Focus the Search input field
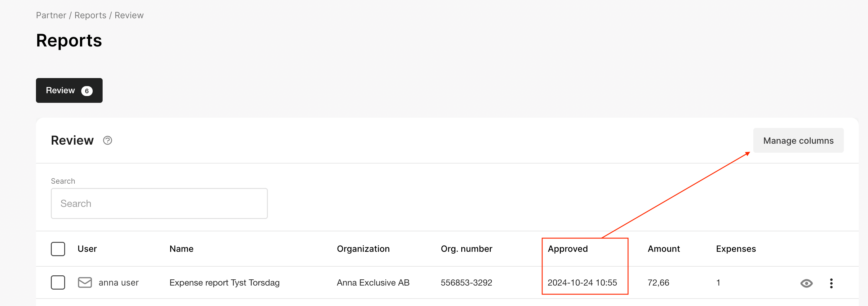 [159, 203]
